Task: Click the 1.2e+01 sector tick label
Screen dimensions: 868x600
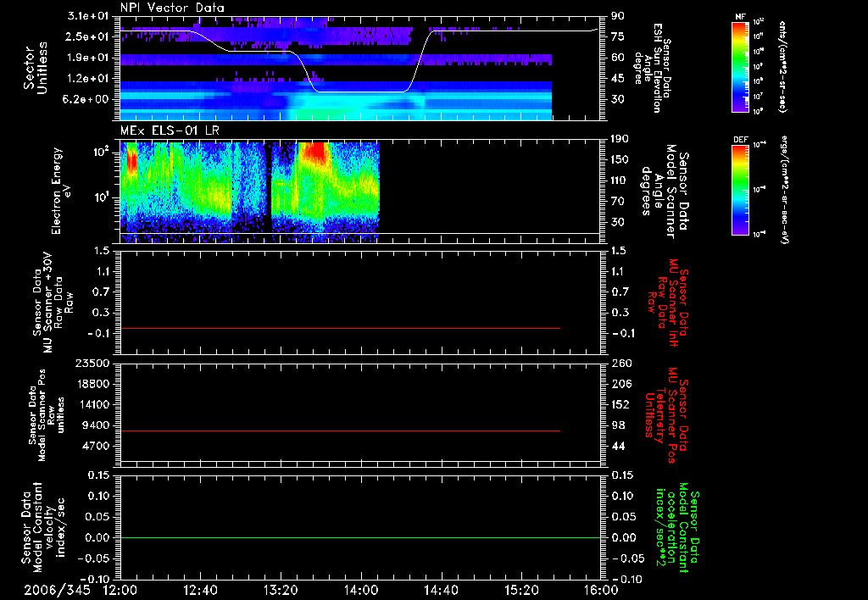Action: click(x=88, y=79)
